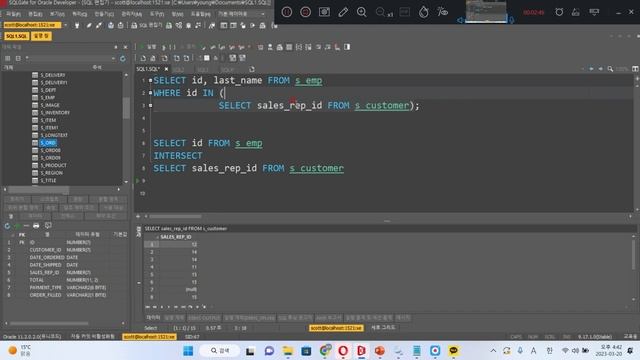
Task: Click s_customer on editor line 8
Action: pyautogui.click(x=317, y=168)
